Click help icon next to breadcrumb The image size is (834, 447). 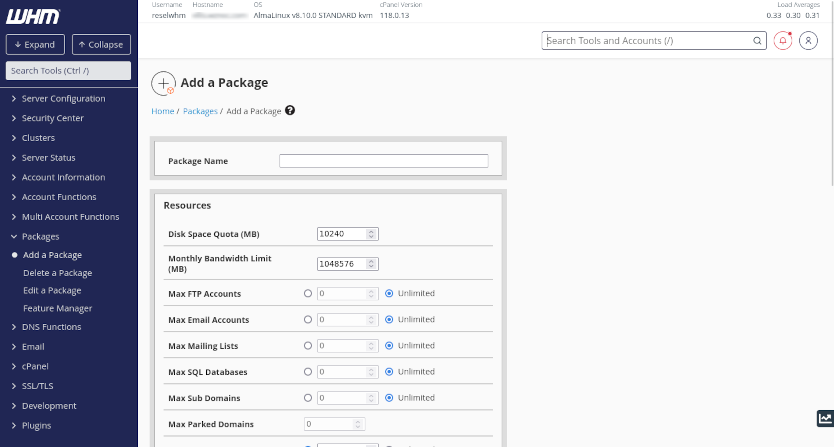290,111
